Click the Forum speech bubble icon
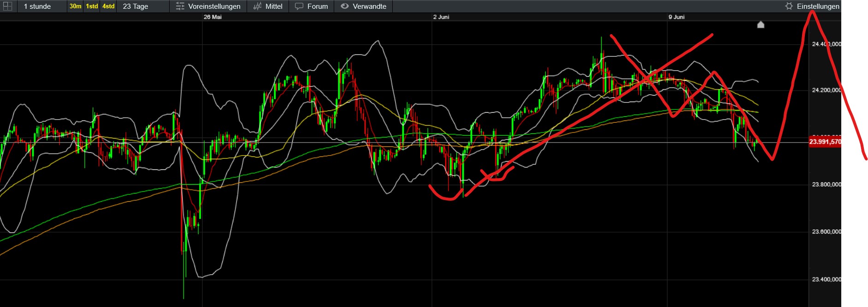This screenshot has height=307, width=868. pyautogui.click(x=299, y=6)
